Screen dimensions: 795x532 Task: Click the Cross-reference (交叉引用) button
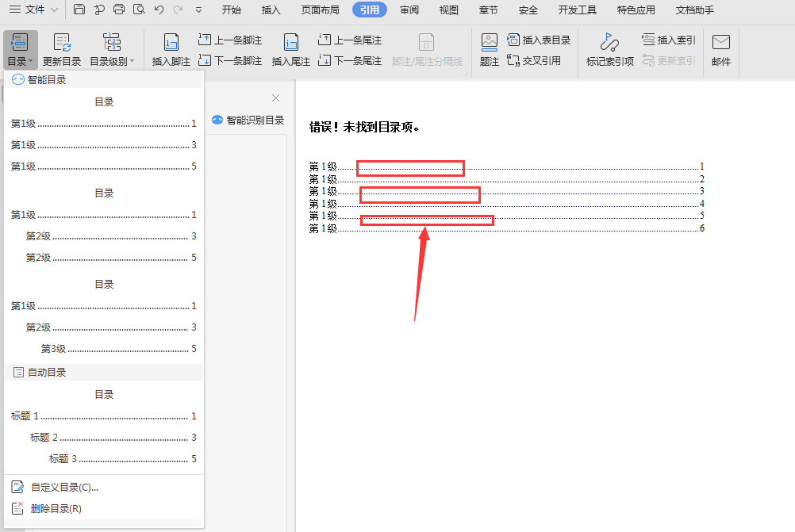pyautogui.click(x=534, y=61)
